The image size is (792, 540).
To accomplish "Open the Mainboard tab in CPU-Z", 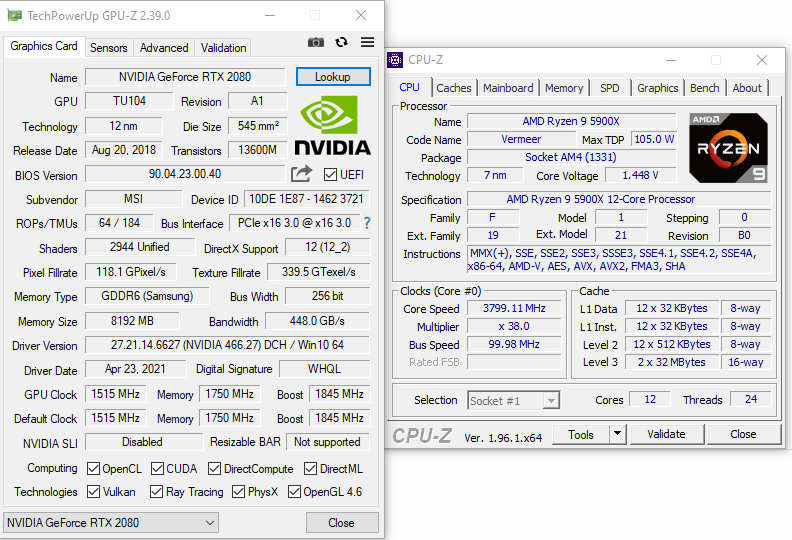I will [508, 88].
